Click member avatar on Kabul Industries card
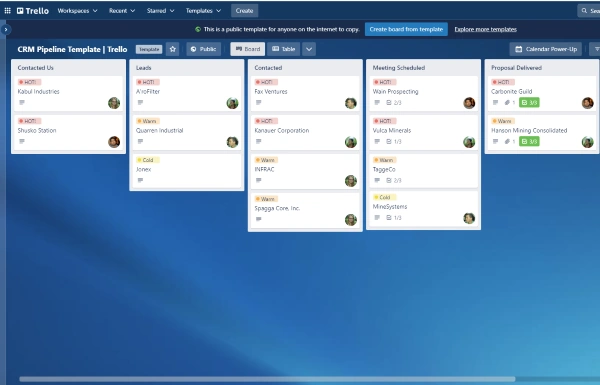Screen dimensions: 600x385 [114, 103]
